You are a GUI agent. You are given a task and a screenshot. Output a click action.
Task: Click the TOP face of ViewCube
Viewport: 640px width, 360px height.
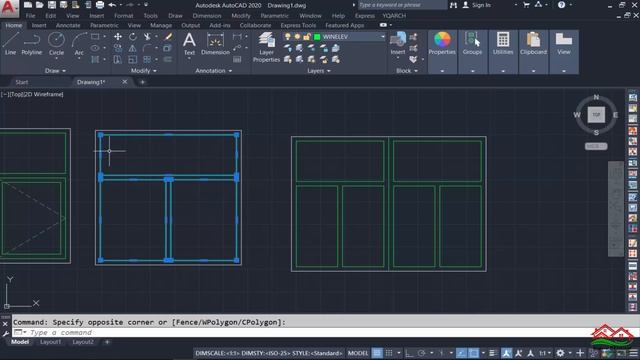pyautogui.click(x=596, y=115)
